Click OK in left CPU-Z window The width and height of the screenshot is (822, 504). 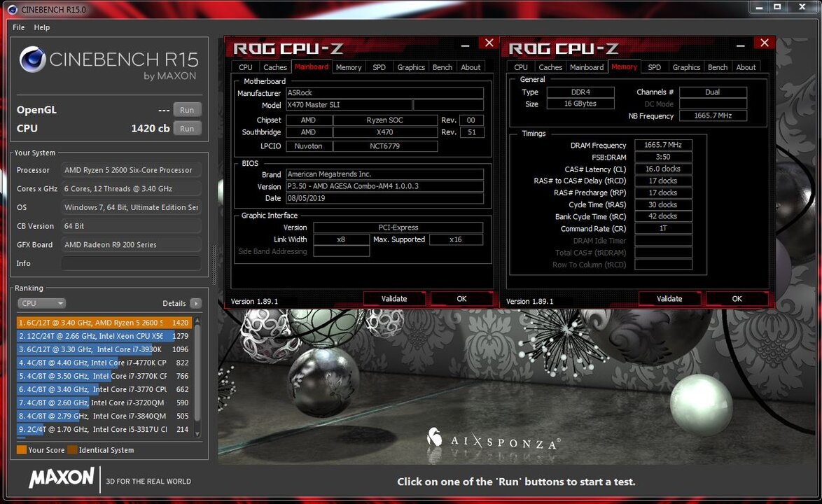click(x=461, y=299)
